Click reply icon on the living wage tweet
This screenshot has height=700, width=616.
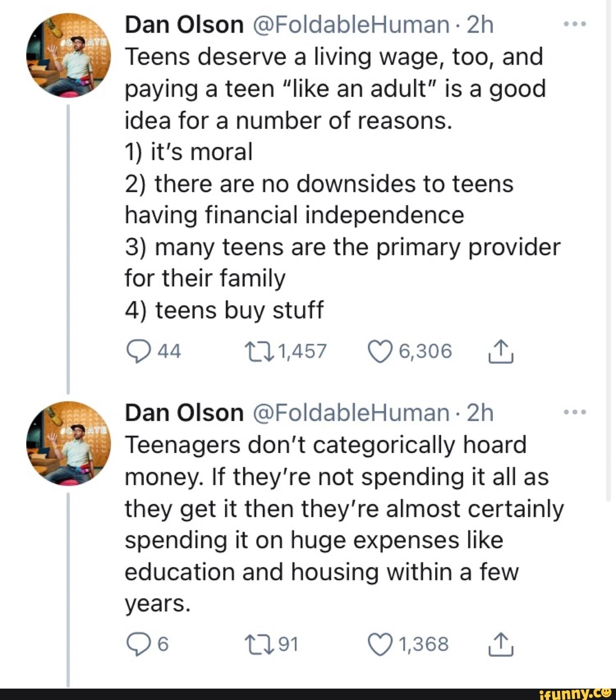click(x=139, y=351)
